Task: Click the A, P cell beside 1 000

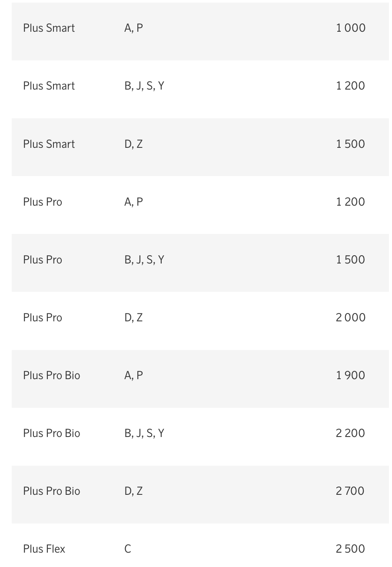Action: point(133,28)
